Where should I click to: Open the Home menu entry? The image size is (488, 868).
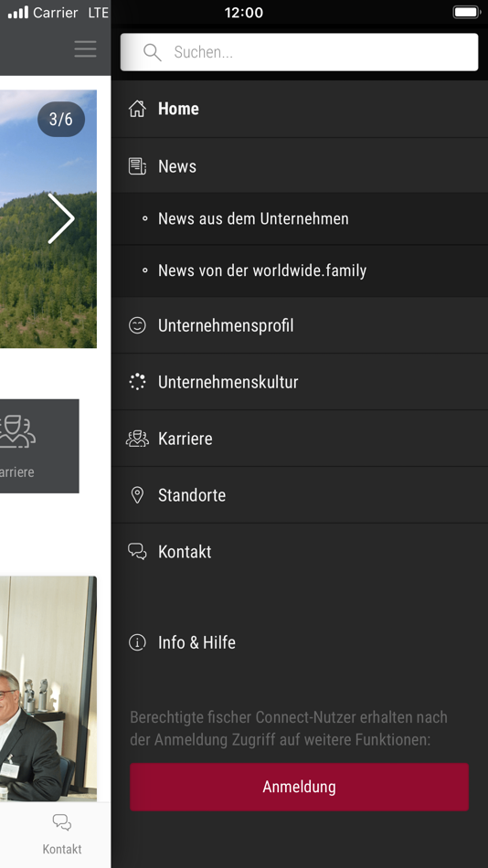pyautogui.click(x=300, y=109)
